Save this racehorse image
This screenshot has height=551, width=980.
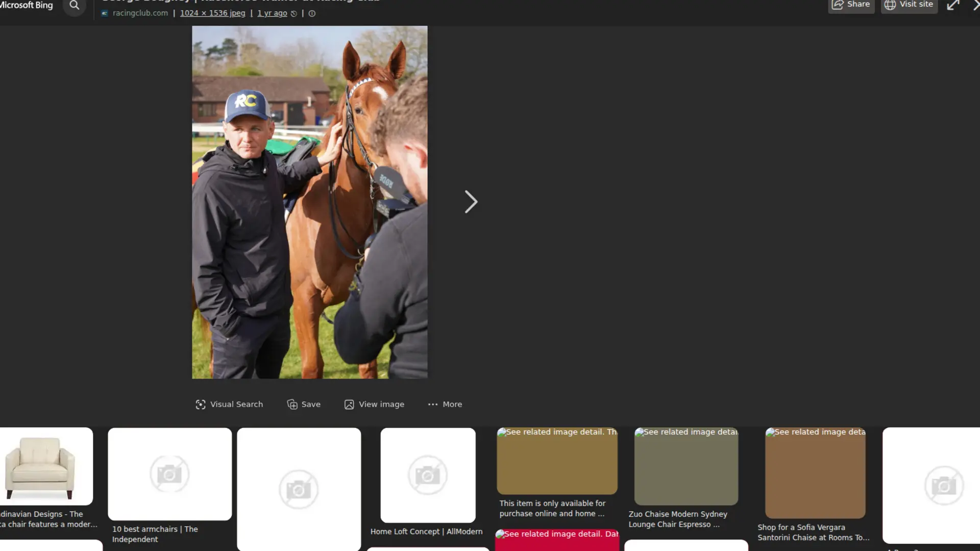(x=304, y=404)
